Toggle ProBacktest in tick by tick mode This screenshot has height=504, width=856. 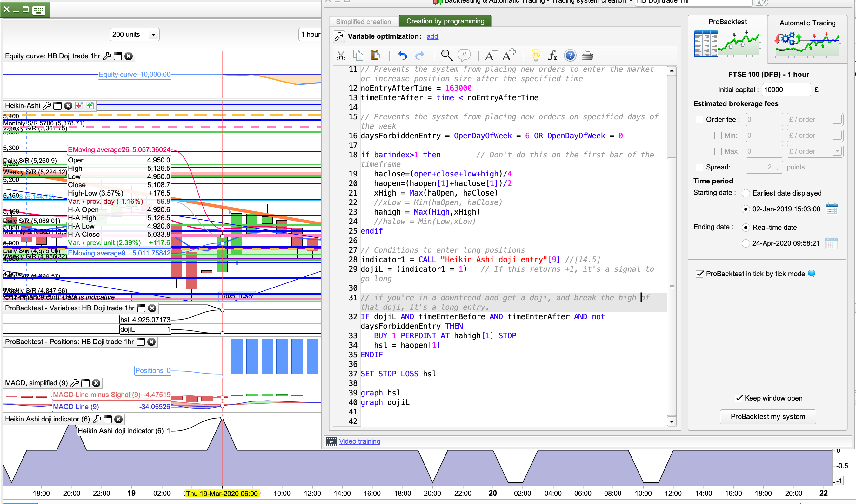[x=700, y=274]
